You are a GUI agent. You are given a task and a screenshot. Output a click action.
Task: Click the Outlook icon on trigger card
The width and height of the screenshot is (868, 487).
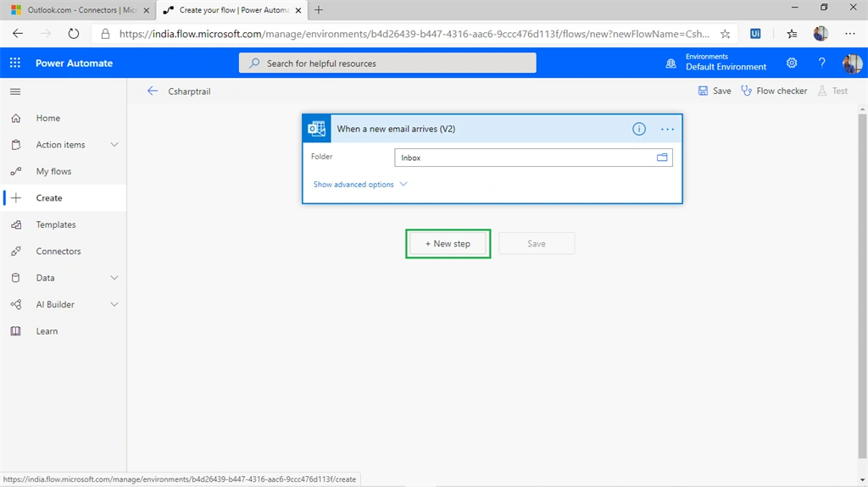coord(317,129)
